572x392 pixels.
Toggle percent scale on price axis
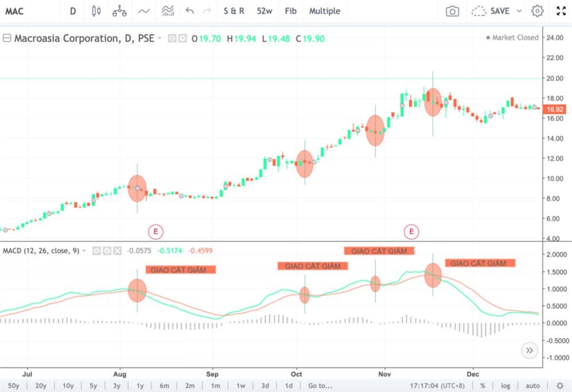pos(482,386)
